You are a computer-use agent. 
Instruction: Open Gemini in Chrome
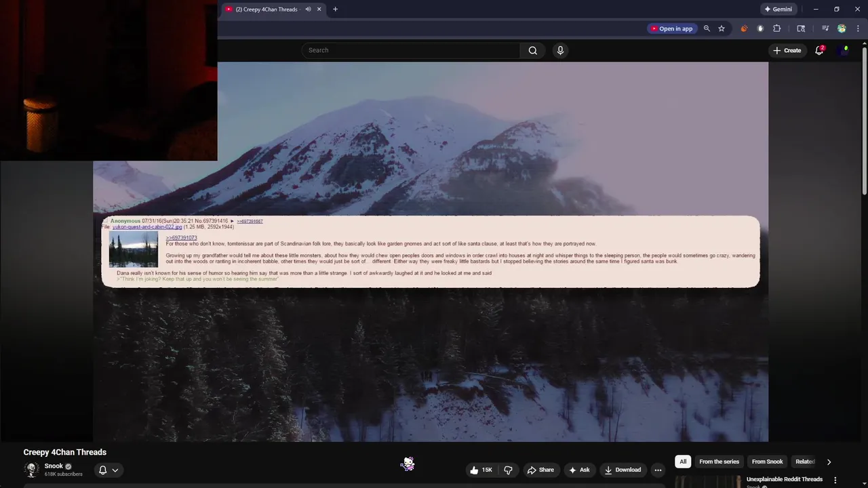coord(778,9)
